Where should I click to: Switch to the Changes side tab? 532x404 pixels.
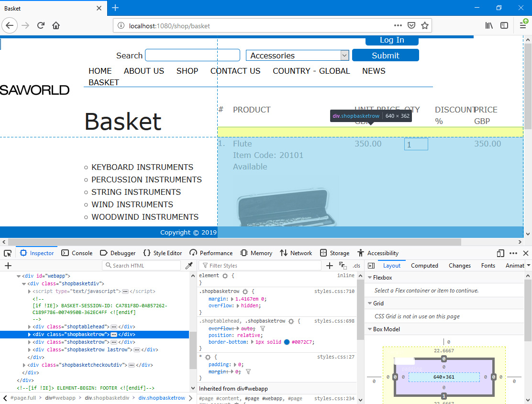pyautogui.click(x=459, y=266)
